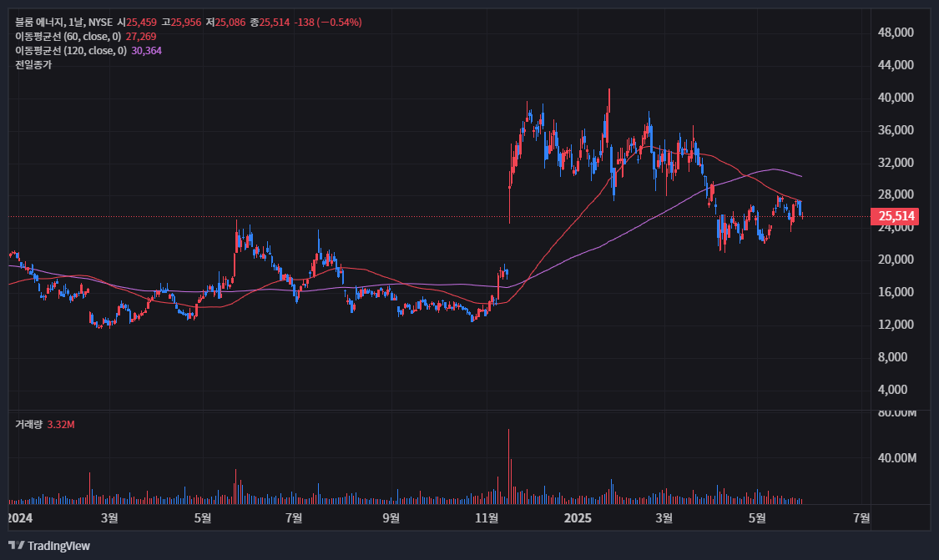Select the 거래량 volume legend label
Viewport: 939px width, 560px height.
coord(28,425)
